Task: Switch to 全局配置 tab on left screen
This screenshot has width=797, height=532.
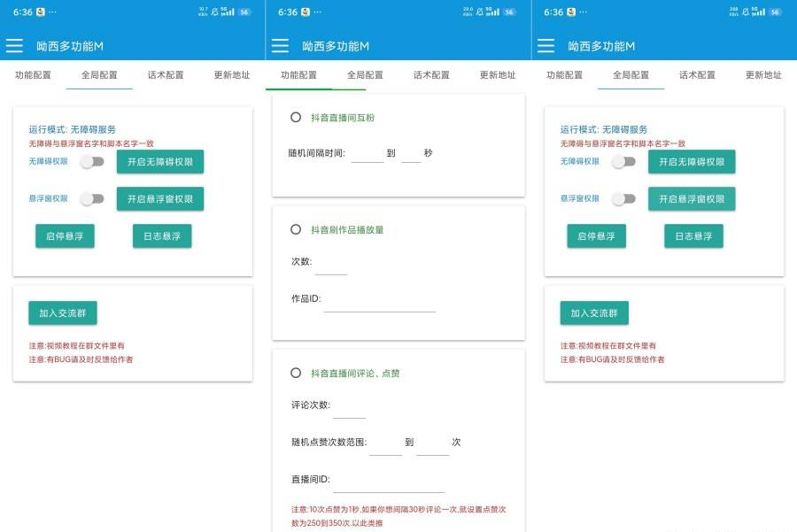Action: click(99, 74)
